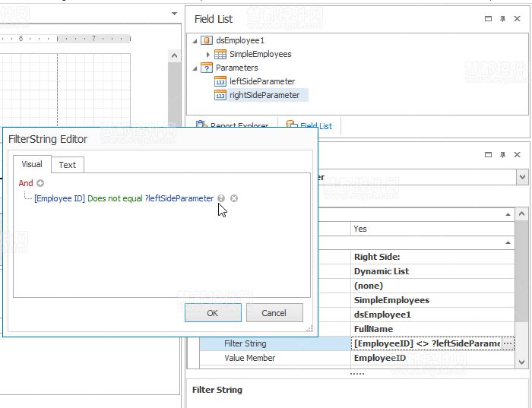
Task: Select leftSideParameter in Field List
Action: tap(262, 81)
